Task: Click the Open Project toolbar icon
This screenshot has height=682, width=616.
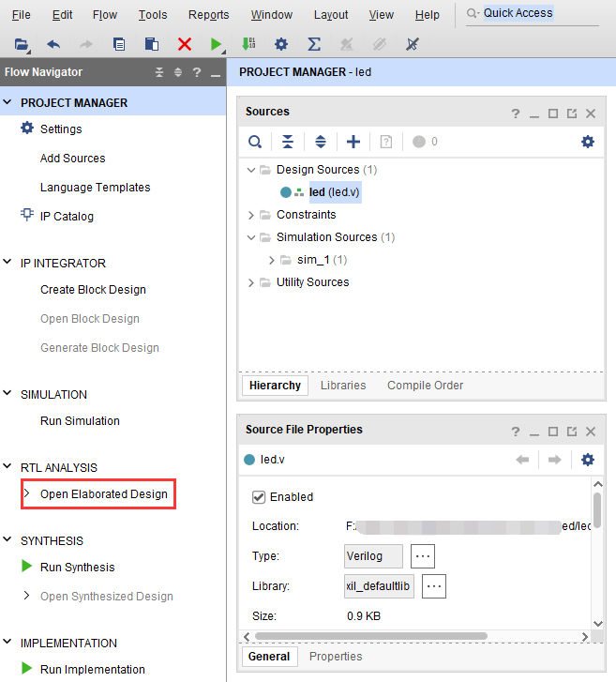Action: [x=22, y=44]
